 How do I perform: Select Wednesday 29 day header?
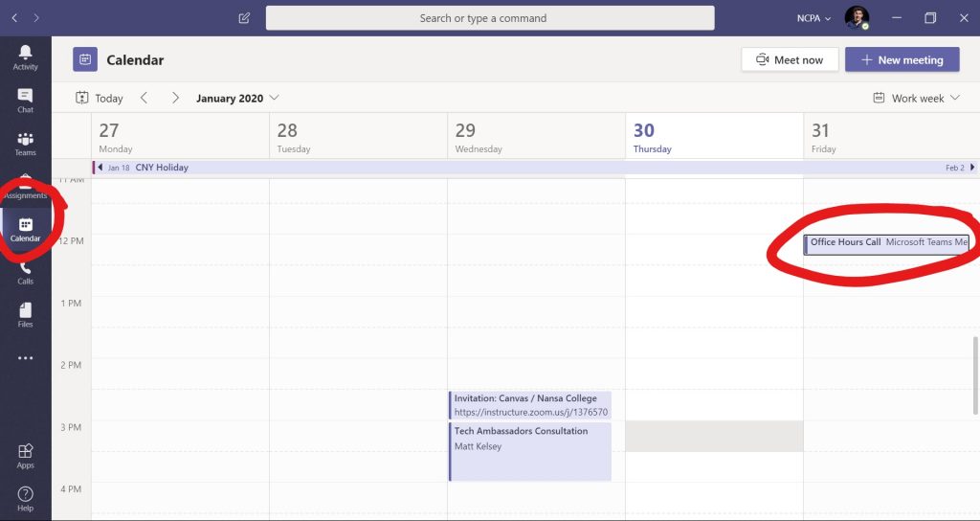click(x=536, y=137)
